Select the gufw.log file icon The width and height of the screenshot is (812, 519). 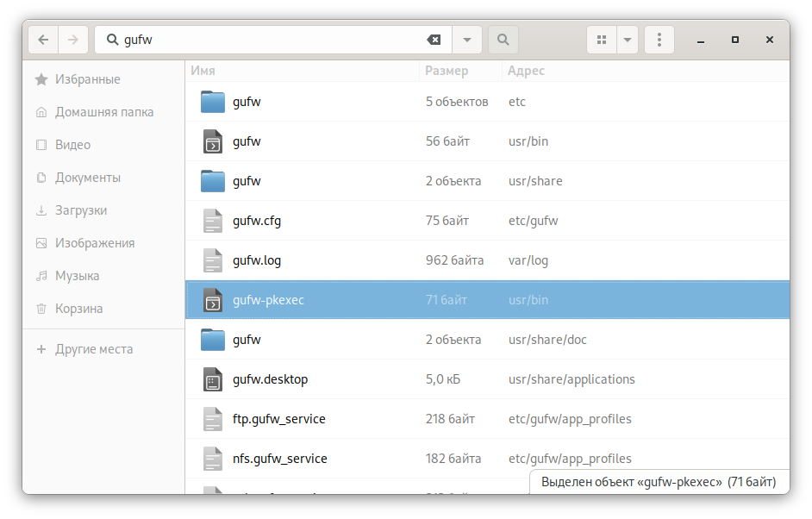[x=213, y=260]
